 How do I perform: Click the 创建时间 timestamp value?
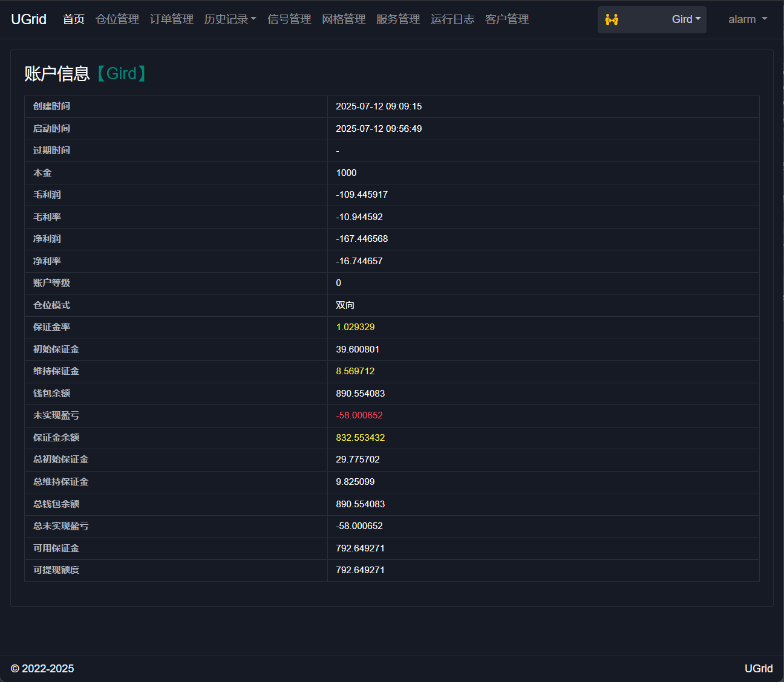[x=379, y=106]
